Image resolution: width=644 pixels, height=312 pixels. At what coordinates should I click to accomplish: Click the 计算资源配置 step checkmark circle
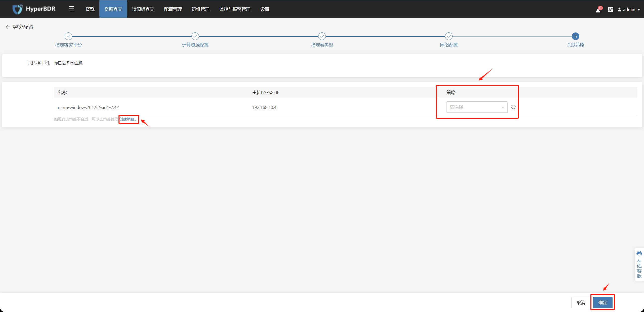click(x=195, y=36)
